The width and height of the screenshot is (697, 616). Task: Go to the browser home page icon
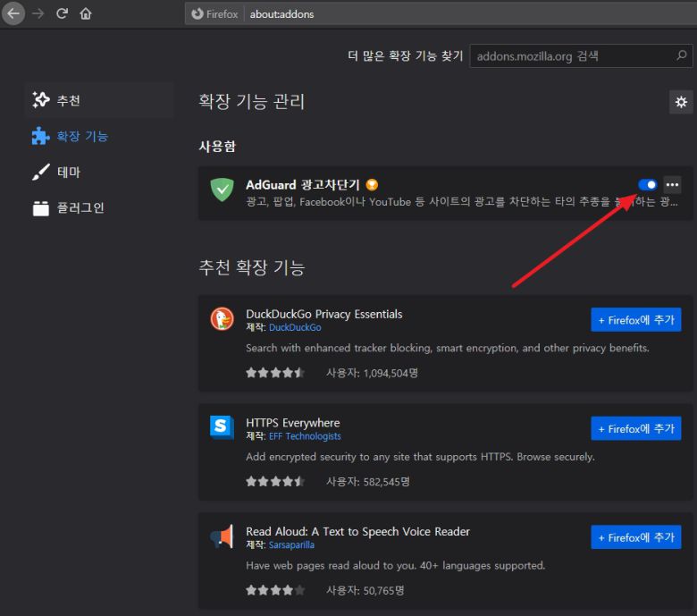(x=86, y=14)
